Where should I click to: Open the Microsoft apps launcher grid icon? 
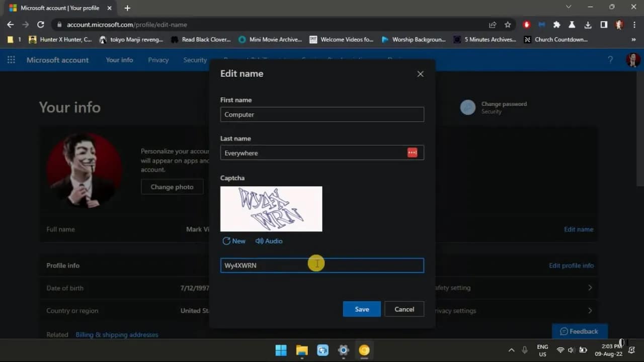coord(11,60)
